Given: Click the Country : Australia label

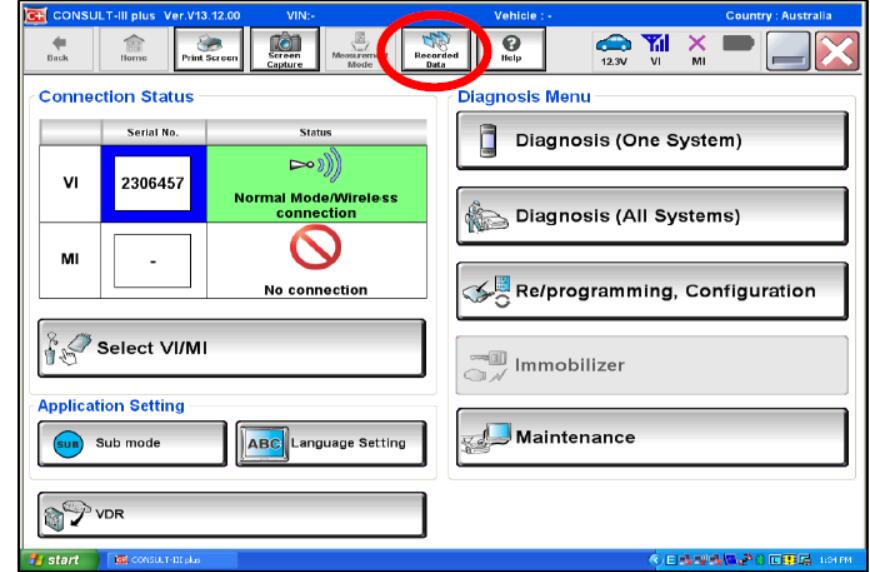Looking at the screenshot, I should click(x=778, y=16).
